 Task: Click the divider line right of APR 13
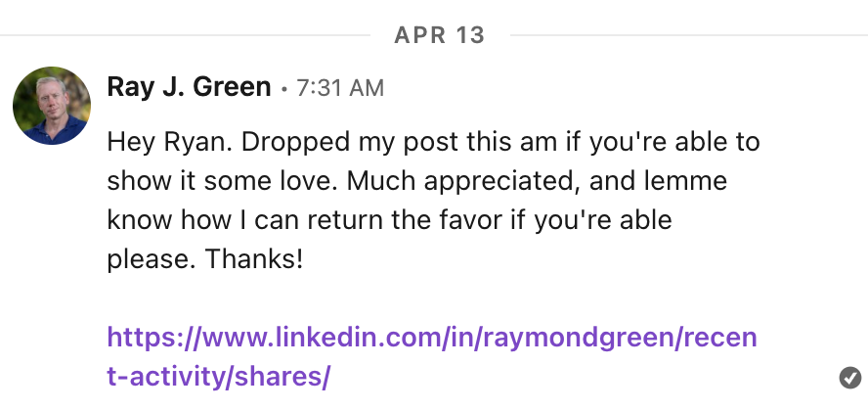pyautogui.click(x=684, y=36)
